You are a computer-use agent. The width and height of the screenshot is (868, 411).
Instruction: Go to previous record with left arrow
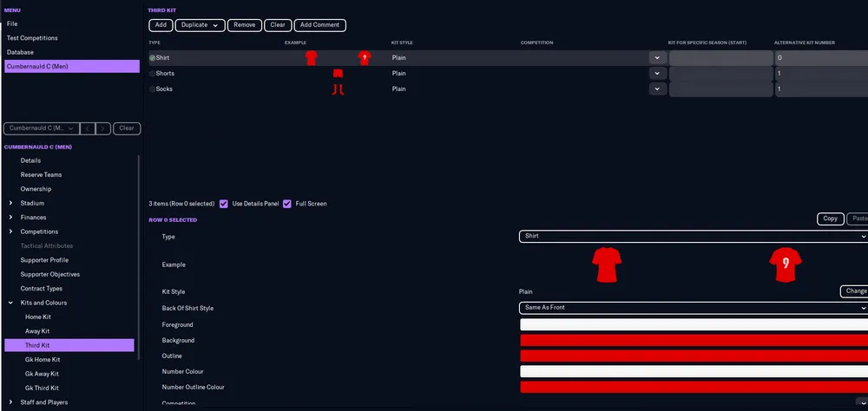point(88,128)
